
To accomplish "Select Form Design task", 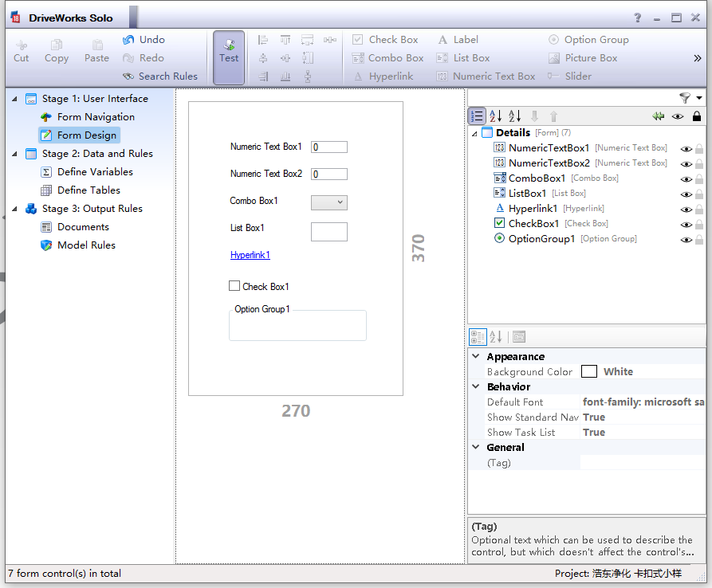I will (x=80, y=135).
